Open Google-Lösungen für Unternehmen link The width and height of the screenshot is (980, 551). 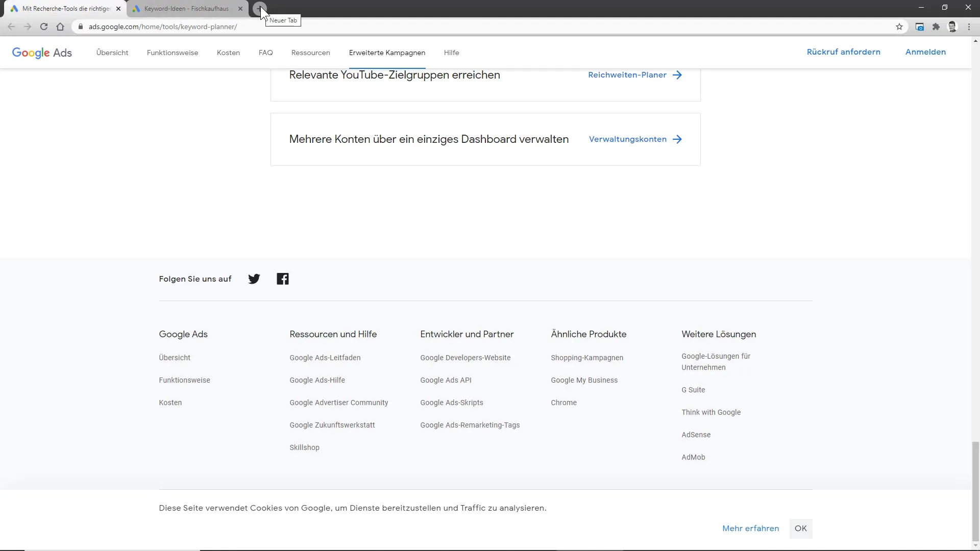pyautogui.click(x=716, y=362)
